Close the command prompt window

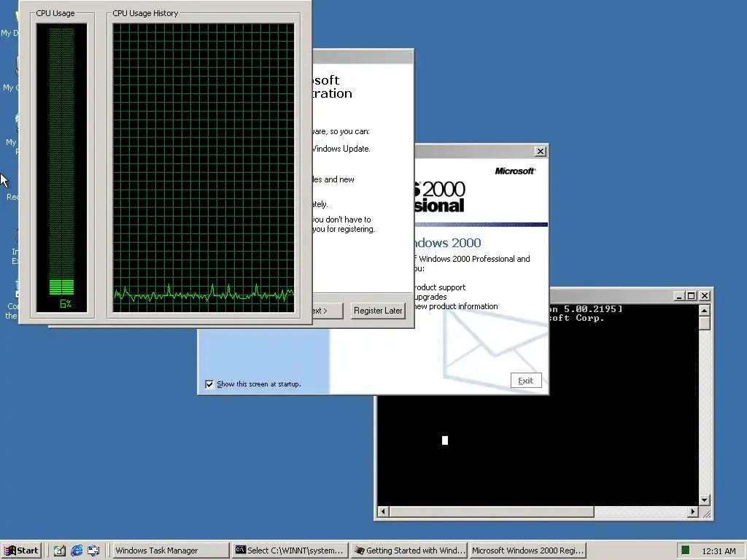(705, 296)
